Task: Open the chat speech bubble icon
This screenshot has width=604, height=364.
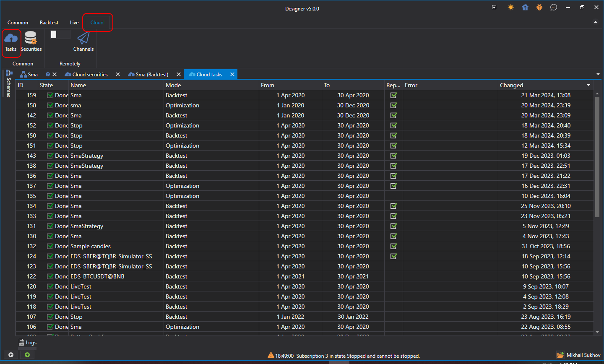Action: (554, 8)
